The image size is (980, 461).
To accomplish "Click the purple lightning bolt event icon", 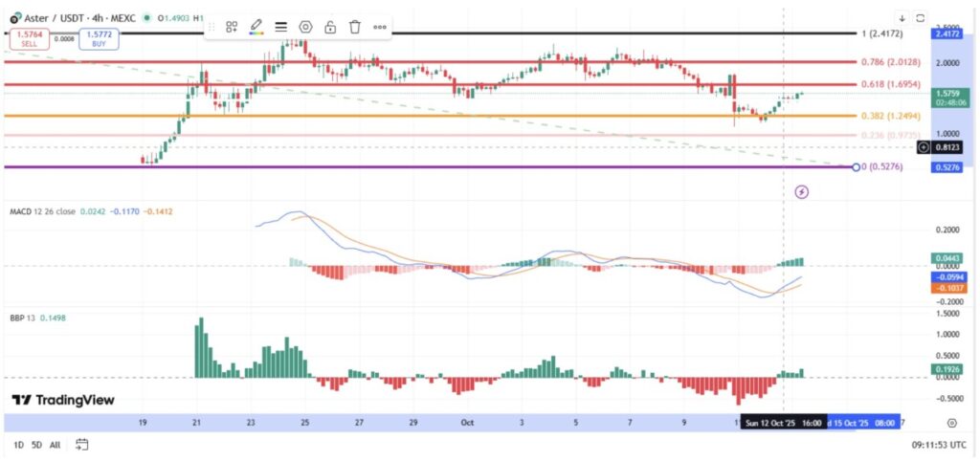I will coord(802,192).
